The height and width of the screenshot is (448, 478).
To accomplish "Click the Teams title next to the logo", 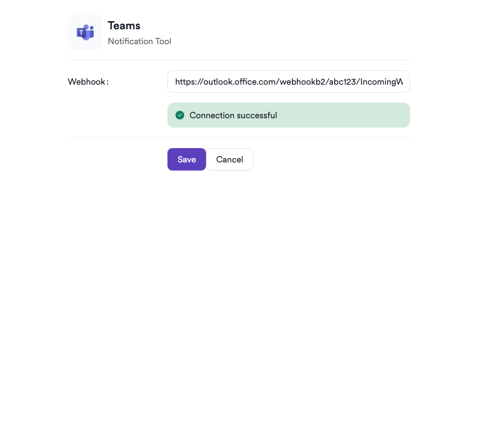I will pyautogui.click(x=124, y=26).
